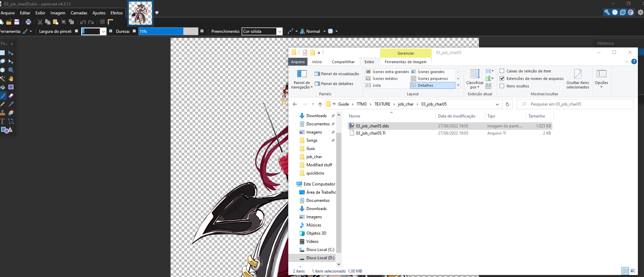Open the Arquivo menu in paint.net
The width and height of the screenshot is (644, 277).
8,13
